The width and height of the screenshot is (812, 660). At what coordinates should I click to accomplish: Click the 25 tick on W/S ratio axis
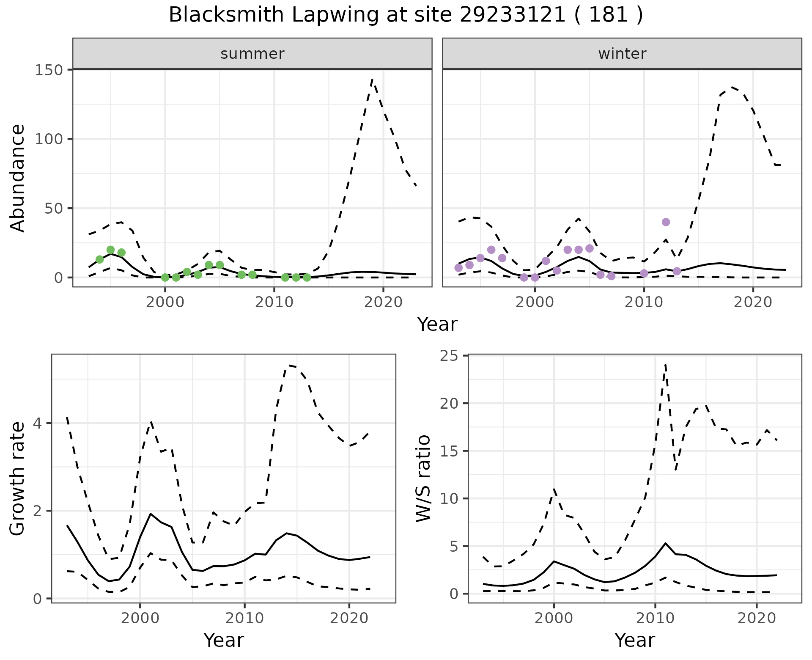tap(449, 356)
